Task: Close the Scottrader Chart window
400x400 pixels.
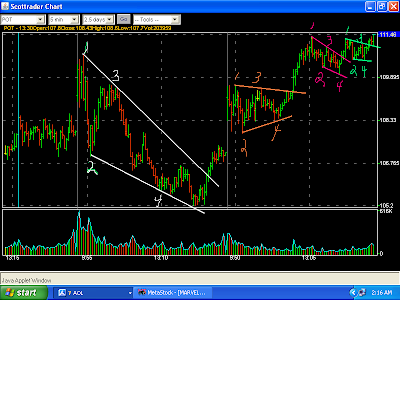Action: (x=393, y=6)
